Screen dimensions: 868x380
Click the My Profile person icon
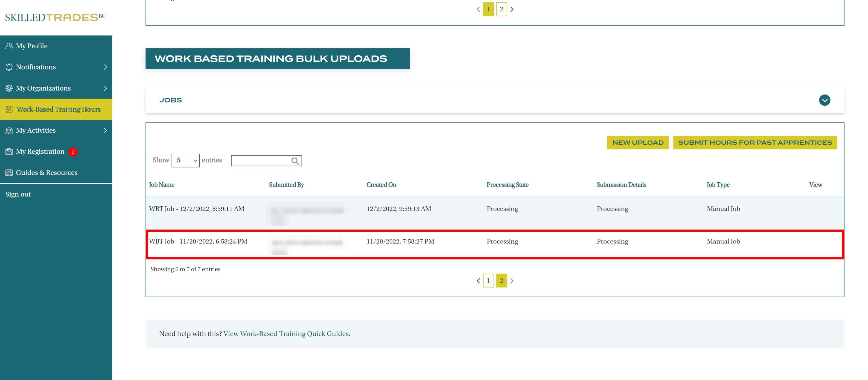9,46
